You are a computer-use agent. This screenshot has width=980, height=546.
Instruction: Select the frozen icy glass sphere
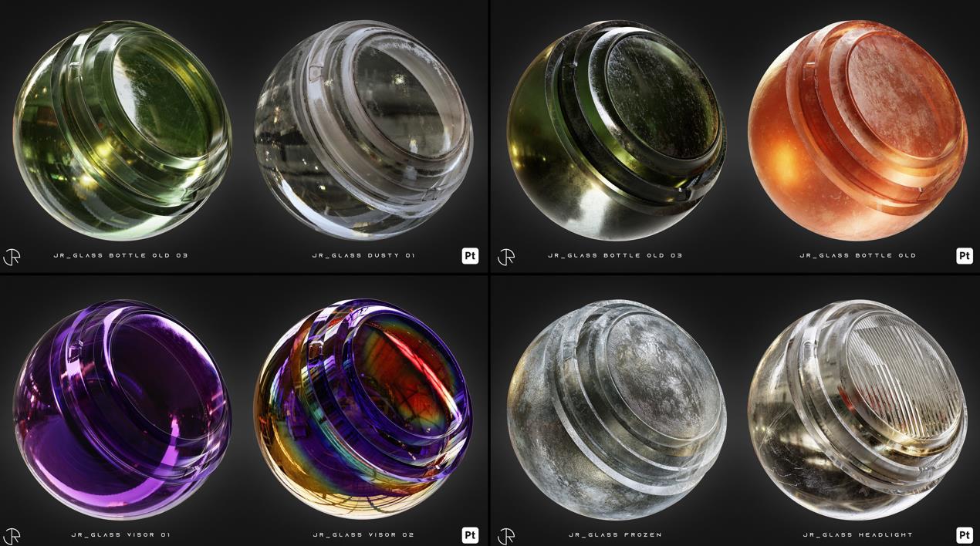tap(617, 409)
